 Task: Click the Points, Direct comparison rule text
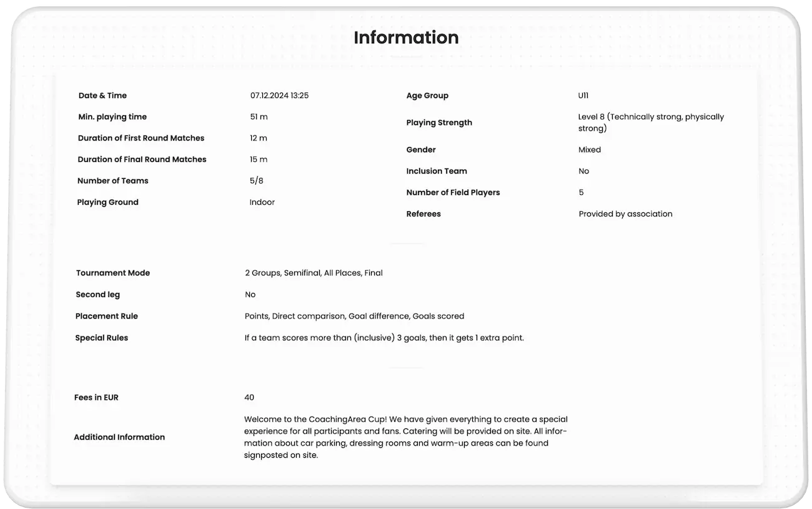point(355,316)
